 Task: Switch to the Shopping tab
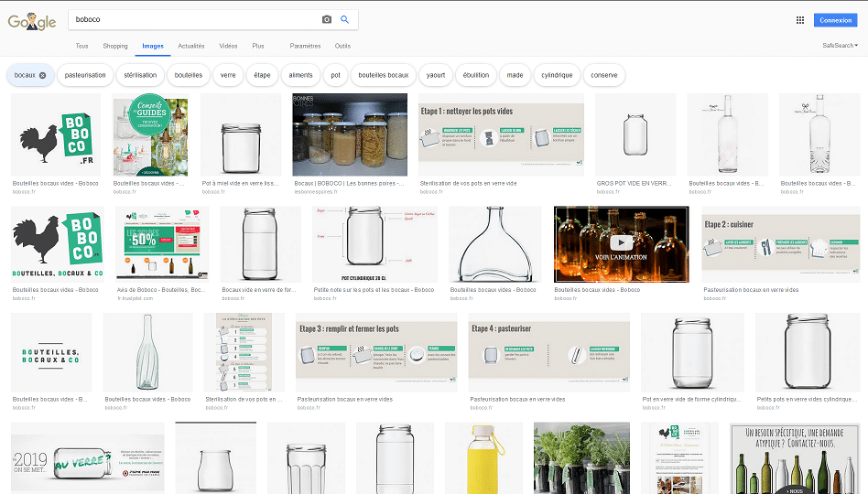point(115,46)
